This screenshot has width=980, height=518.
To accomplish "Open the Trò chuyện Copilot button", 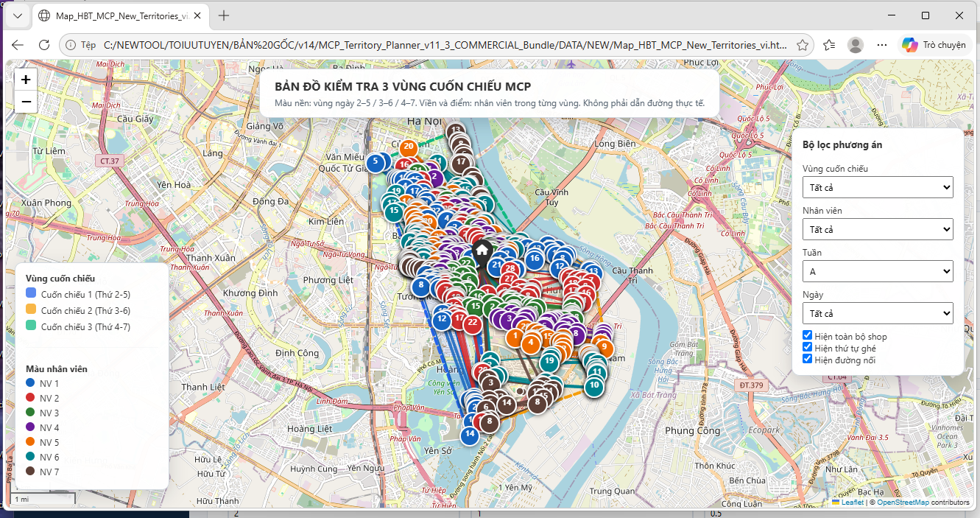I will click(934, 45).
